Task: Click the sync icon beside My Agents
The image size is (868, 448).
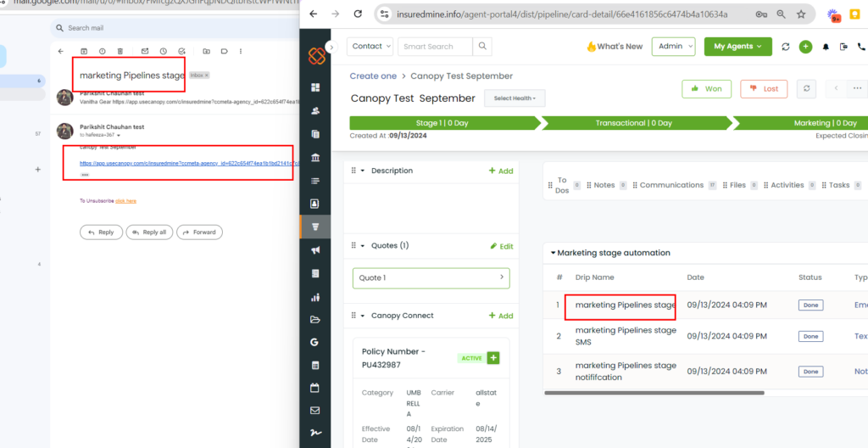Action: [786, 47]
